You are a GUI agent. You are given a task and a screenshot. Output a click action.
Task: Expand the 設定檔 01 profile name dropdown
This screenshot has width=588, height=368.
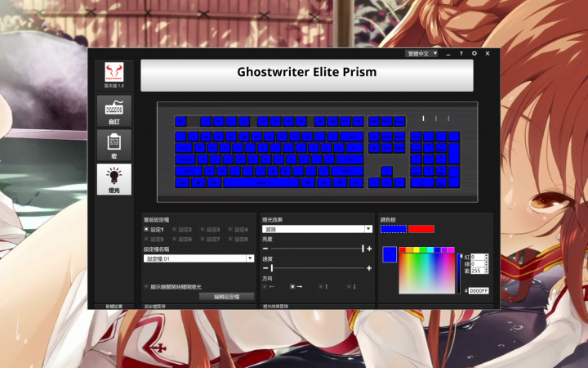[250, 258]
